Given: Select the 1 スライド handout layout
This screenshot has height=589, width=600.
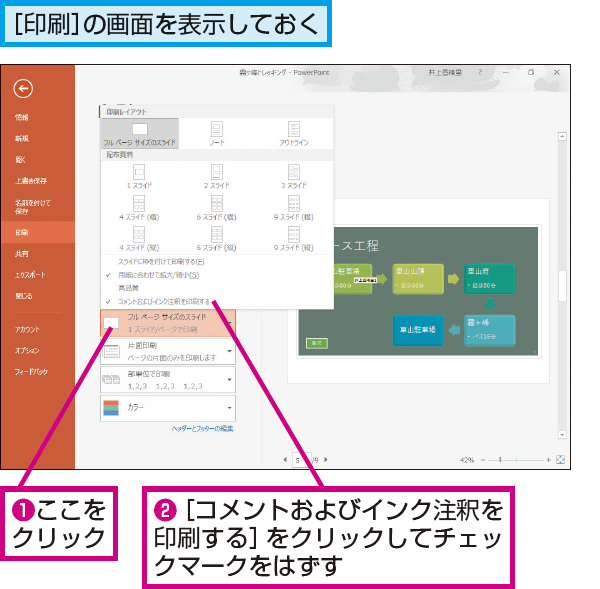Looking at the screenshot, I should [x=140, y=174].
